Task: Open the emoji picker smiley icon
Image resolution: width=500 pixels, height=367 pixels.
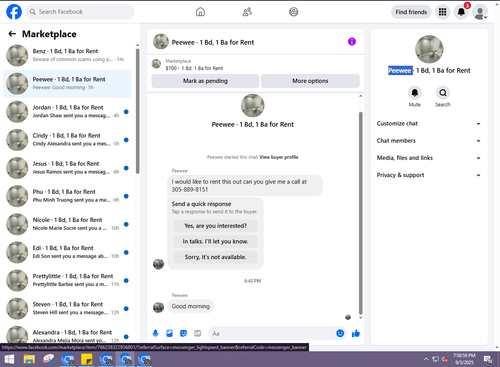Action: coord(340,333)
